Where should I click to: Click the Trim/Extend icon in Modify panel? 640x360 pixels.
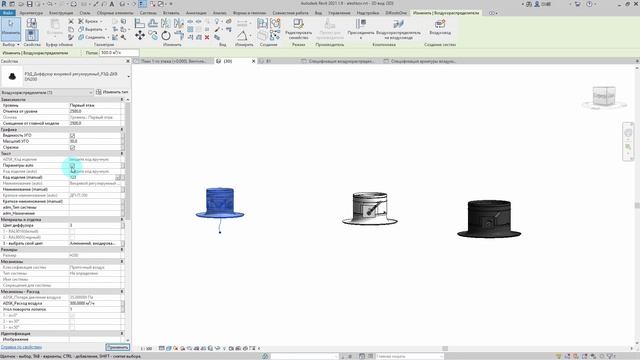click(179, 36)
